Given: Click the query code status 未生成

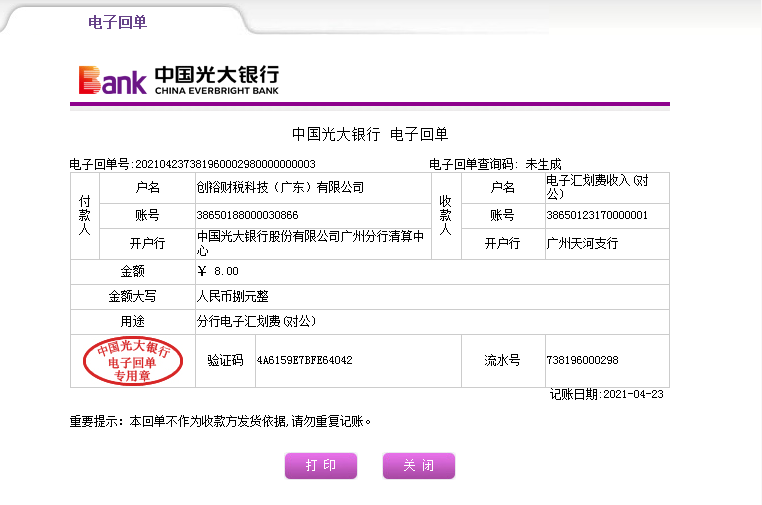Looking at the screenshot, I should click(543, 164).
